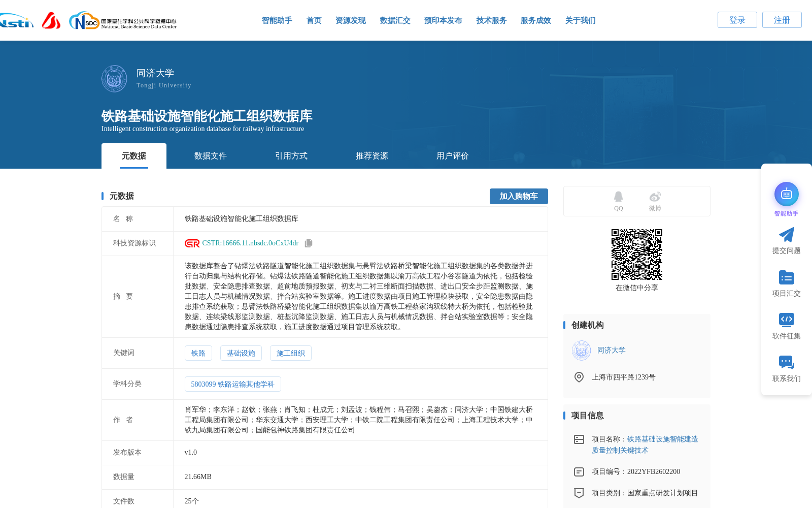Switch to the 引用方式 tab
The image size is (812, 508).
291,156
